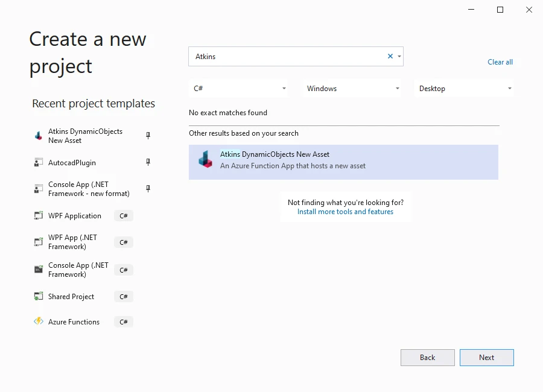
Task: Select the Azure Functions template icon
Action: tap(37, 321)
